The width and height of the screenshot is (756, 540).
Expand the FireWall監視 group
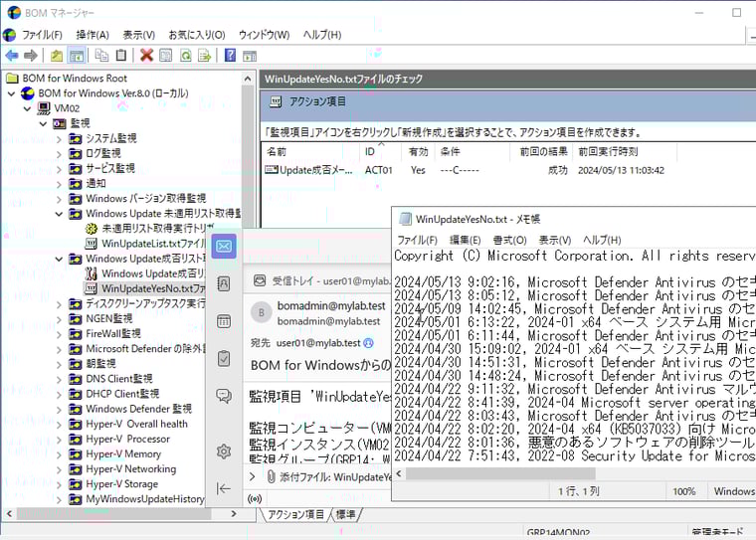59,334
